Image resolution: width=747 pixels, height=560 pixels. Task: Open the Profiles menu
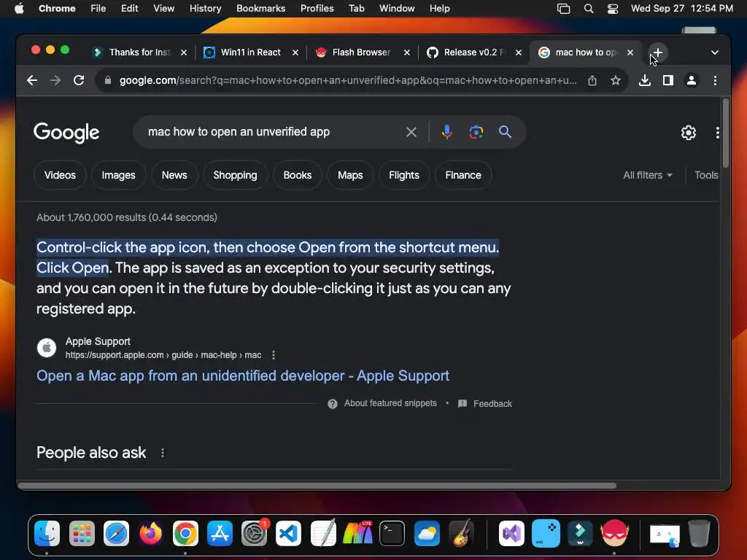(x=317, y=9)
